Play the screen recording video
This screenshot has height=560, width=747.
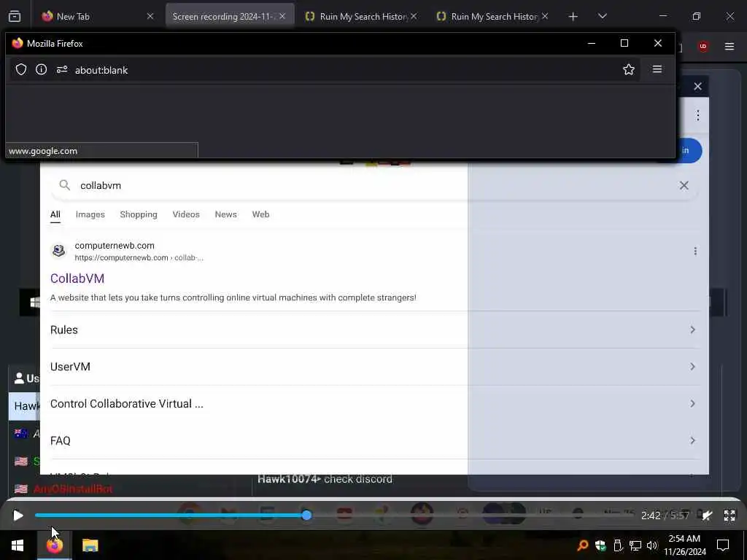click(x=18, y=516)
